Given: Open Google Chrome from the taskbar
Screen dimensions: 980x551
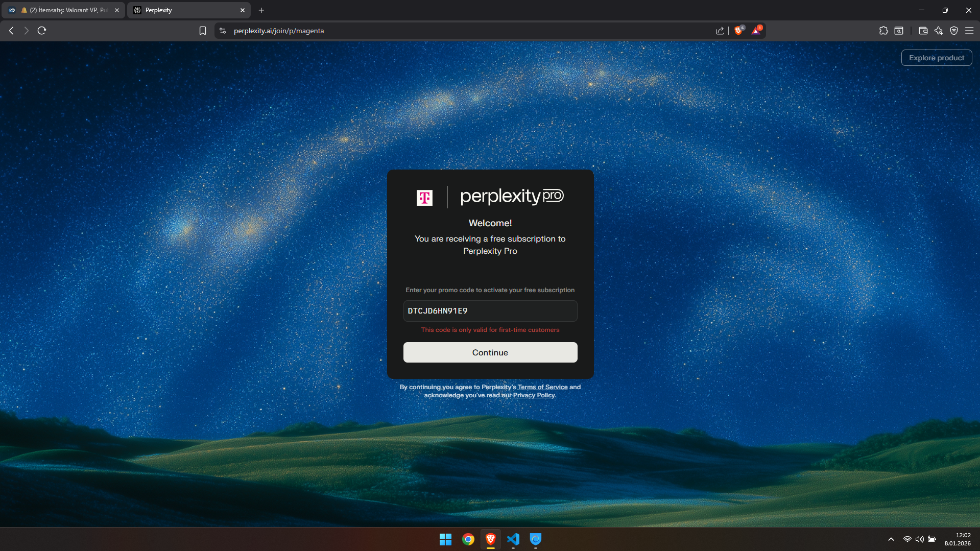Looking at the screenshot, I should coord(468,539).
